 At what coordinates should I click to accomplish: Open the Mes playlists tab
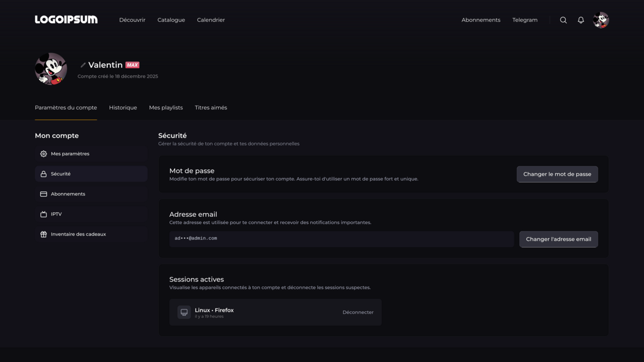[165, 107]
